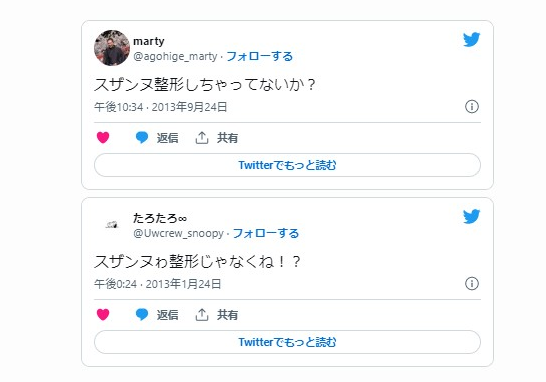Open たろたろ's small profile avatar
This screenshot has width=546, height=382.
[112, 225]
